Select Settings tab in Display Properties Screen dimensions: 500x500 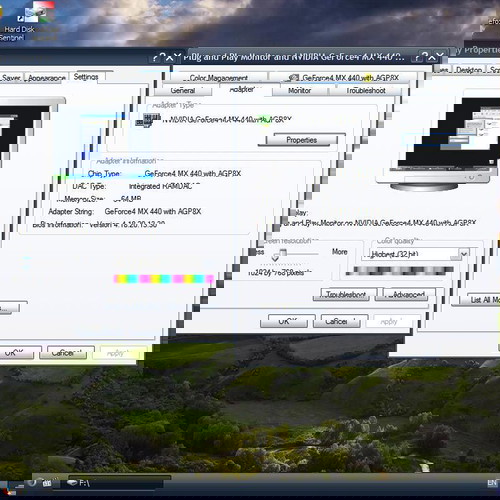(x=86, y=77)
